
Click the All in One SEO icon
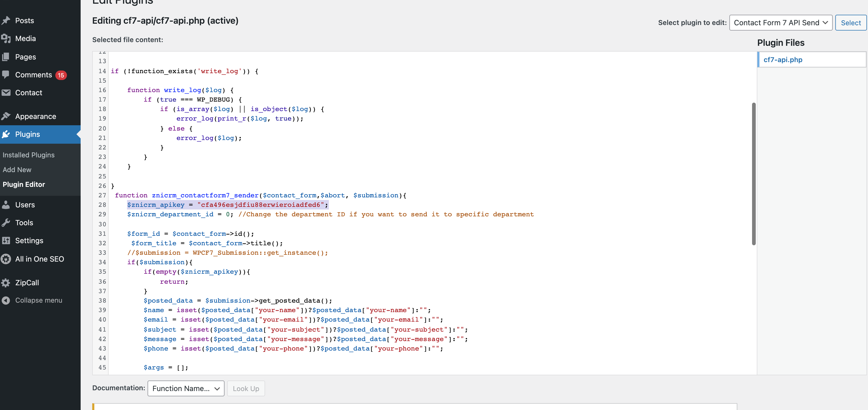[6, 259]
